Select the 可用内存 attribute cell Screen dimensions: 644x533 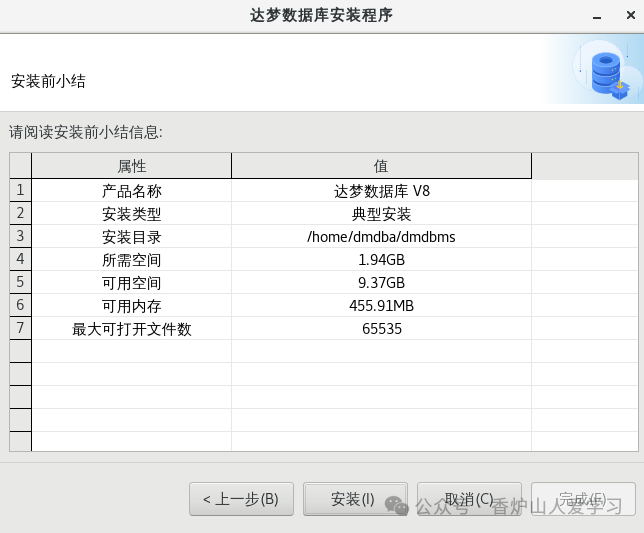tap(131, 306)
